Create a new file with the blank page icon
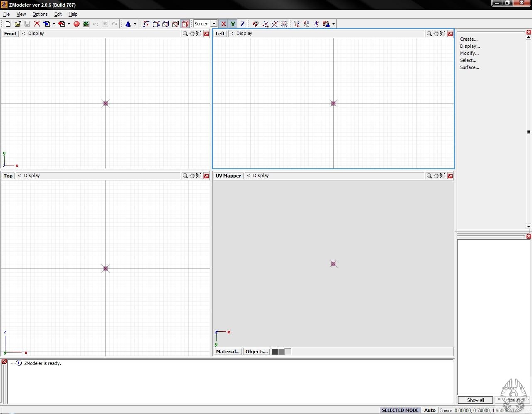The image size is (532, 414). (8, 24)
